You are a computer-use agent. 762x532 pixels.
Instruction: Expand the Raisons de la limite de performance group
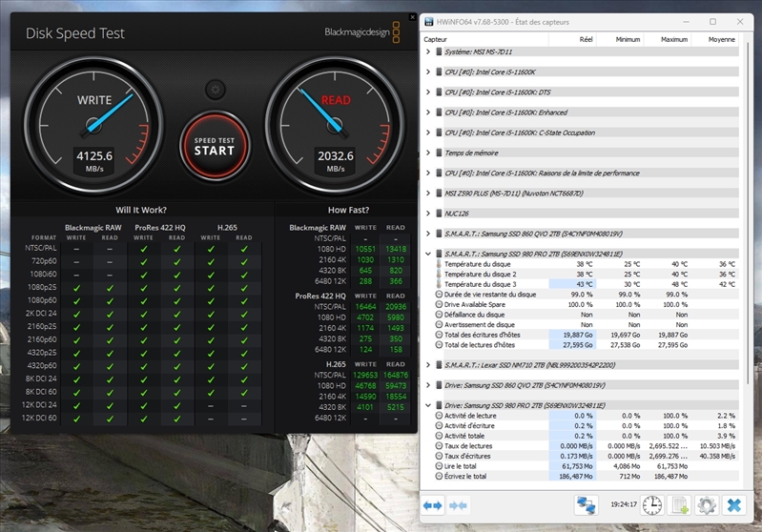[x=427, y=173]
